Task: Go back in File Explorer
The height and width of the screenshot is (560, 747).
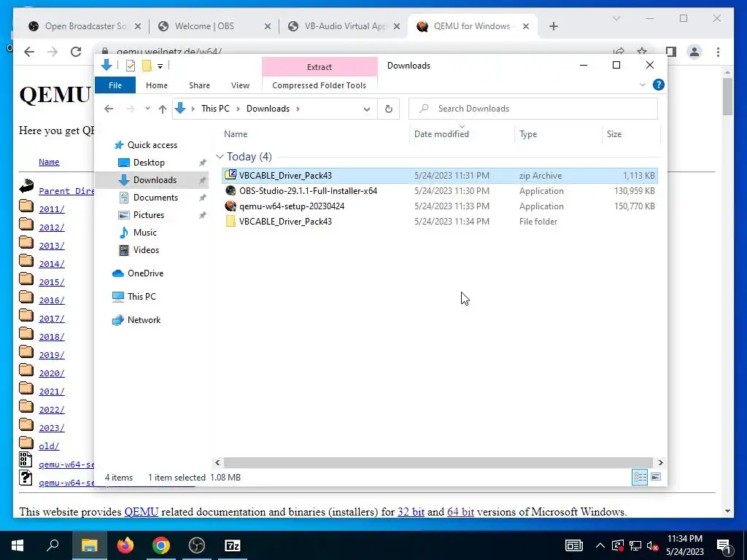Action: [109, 109]
